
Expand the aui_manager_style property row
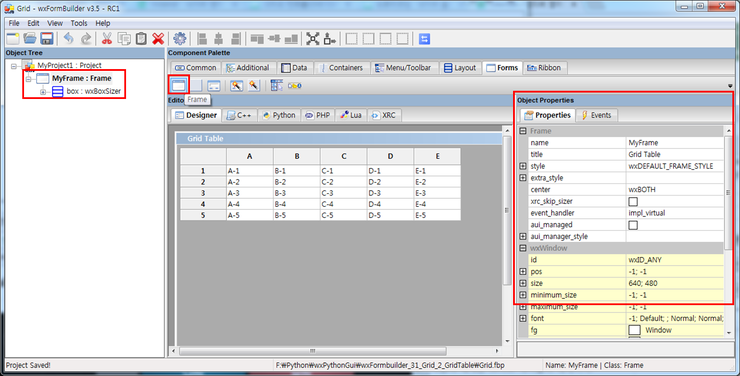point(523,236)
